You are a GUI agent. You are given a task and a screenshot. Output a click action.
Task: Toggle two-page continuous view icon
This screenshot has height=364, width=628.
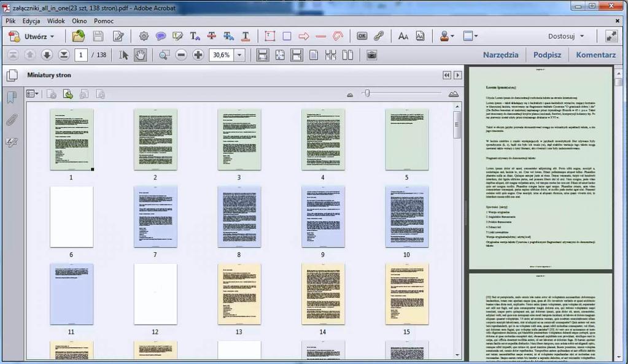(330, 55)
